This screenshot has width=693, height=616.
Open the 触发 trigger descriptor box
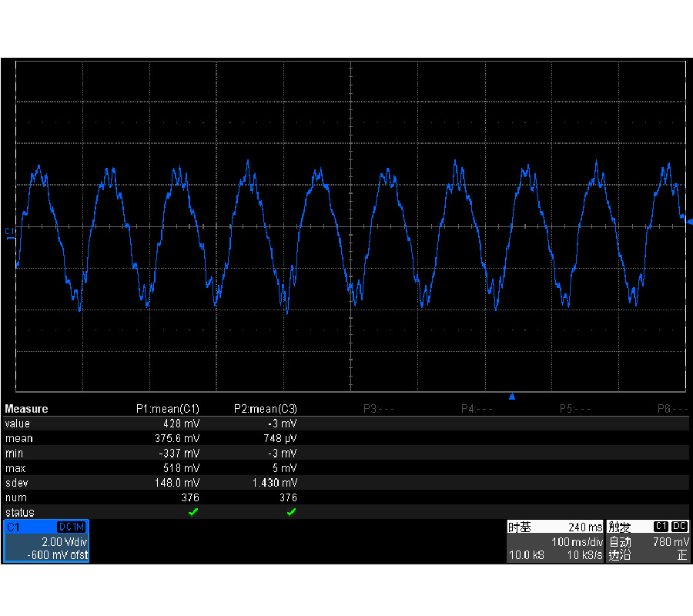click(x=648, y=541)
